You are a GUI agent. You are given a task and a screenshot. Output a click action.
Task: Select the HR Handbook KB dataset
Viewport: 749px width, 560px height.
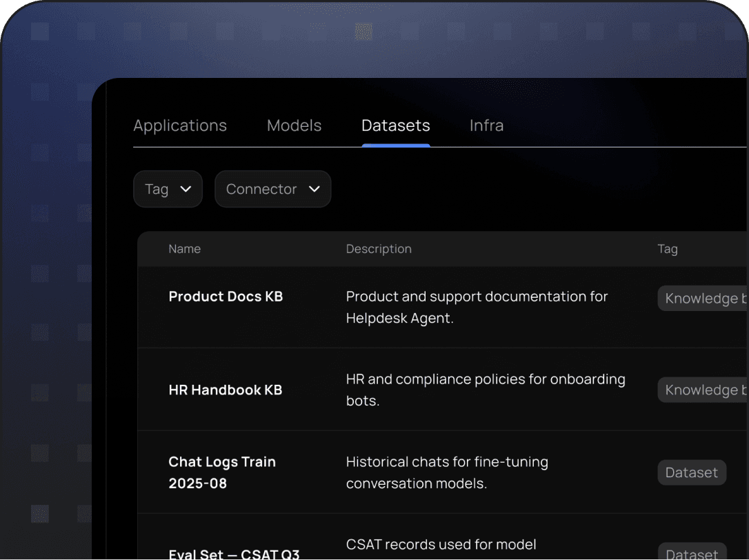(x=225, y=390)
